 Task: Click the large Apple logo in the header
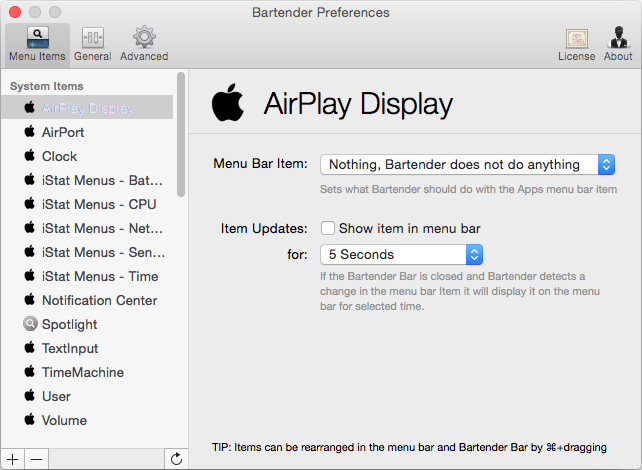coord(228,102)
